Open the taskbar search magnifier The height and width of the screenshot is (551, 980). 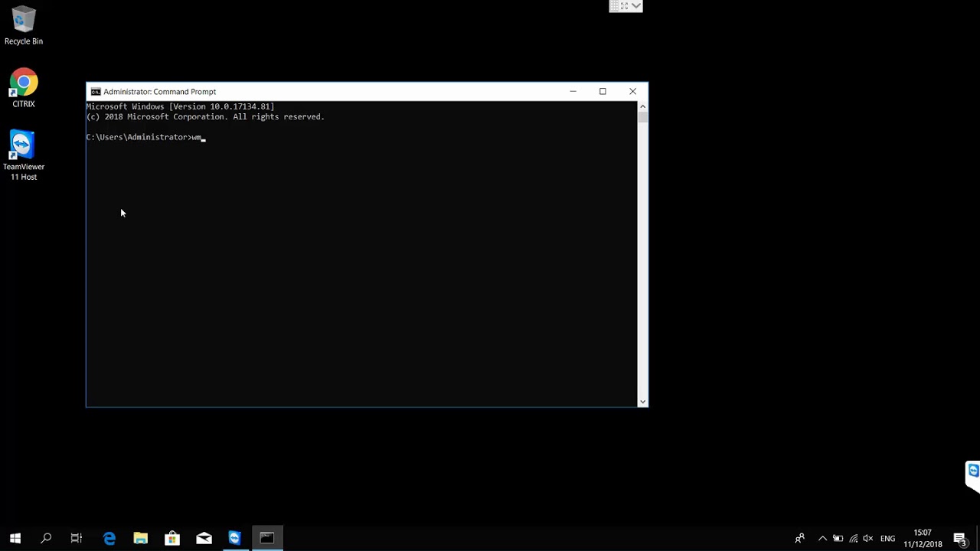pos(46,539)
